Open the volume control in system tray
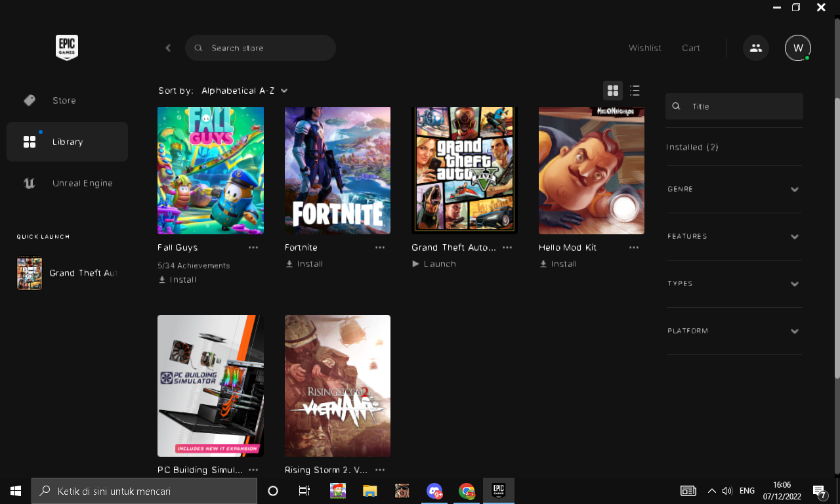Viewport: 840px width, 504px height. (727, 491)
